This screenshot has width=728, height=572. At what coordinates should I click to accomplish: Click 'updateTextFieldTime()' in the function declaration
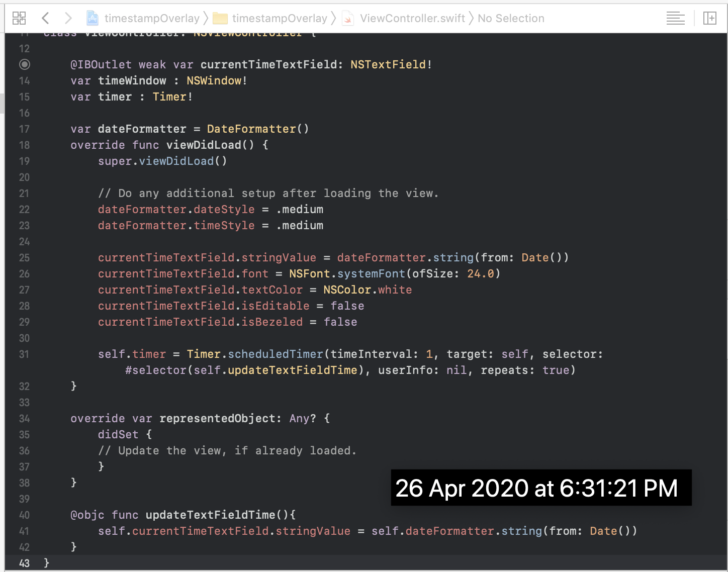tap(217, 515)
